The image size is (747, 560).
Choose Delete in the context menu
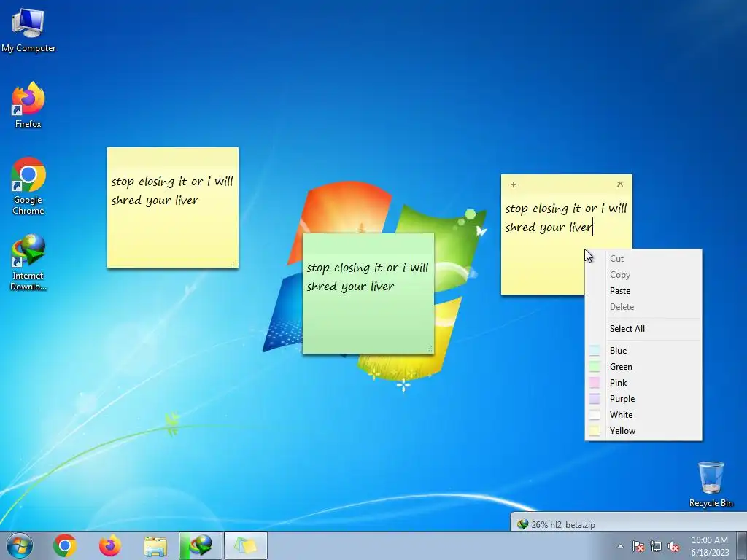[x=643, y=307]
